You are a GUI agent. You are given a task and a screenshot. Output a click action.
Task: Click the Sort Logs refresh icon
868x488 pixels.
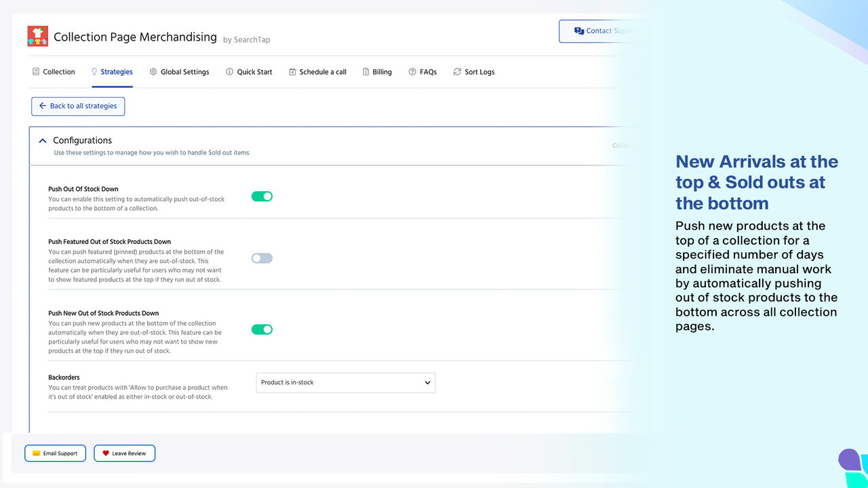click(x=457, y=72)
